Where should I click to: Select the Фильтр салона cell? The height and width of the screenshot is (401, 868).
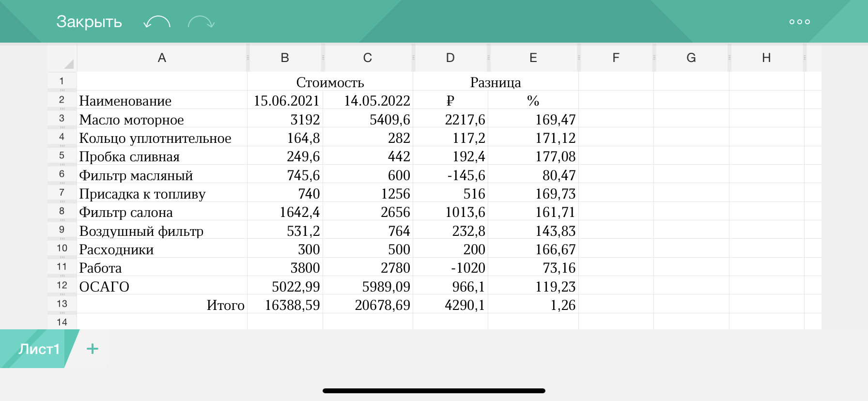(162, 211)
